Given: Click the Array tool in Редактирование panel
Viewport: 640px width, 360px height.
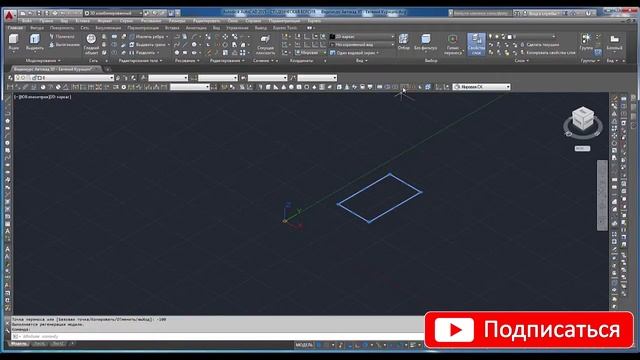Looking at the screenshot, I should click(243, 53).
